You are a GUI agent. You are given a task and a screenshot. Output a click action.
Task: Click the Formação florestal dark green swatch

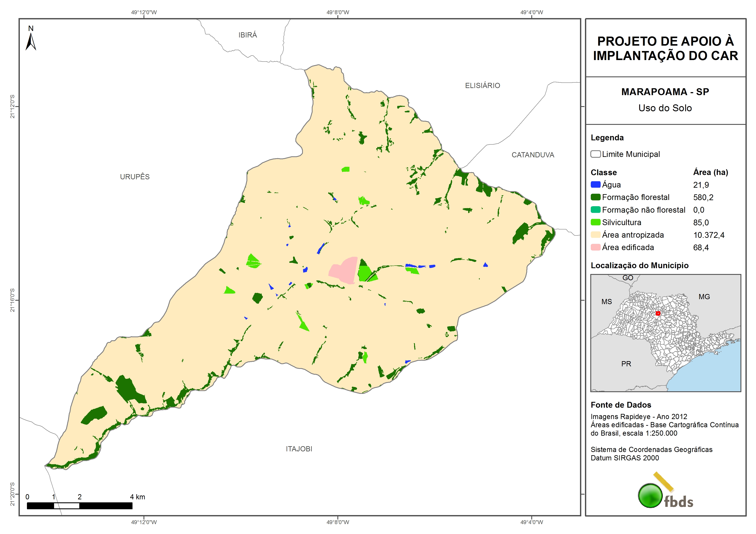tap(595, 197)
